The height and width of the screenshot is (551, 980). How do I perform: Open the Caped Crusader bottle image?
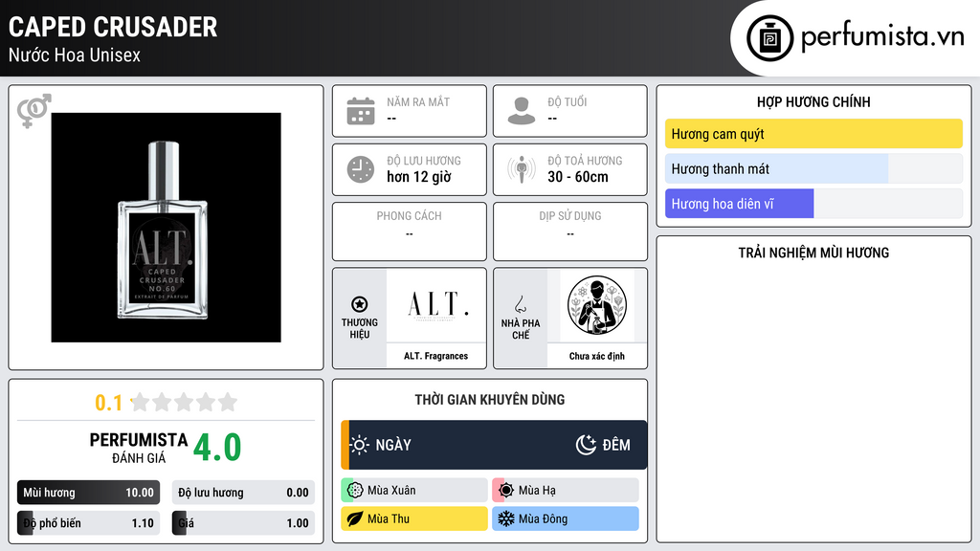pyautogui.click(x=166, y=228)
